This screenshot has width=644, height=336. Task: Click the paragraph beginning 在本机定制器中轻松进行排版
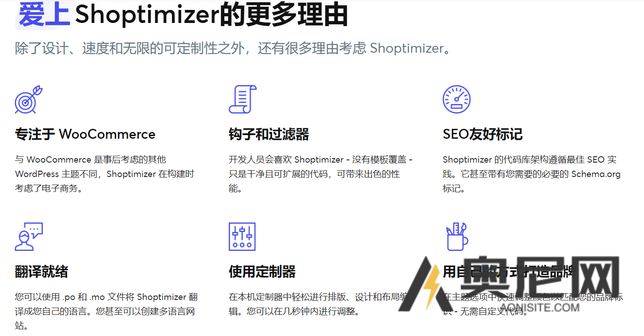coord(319,304)
